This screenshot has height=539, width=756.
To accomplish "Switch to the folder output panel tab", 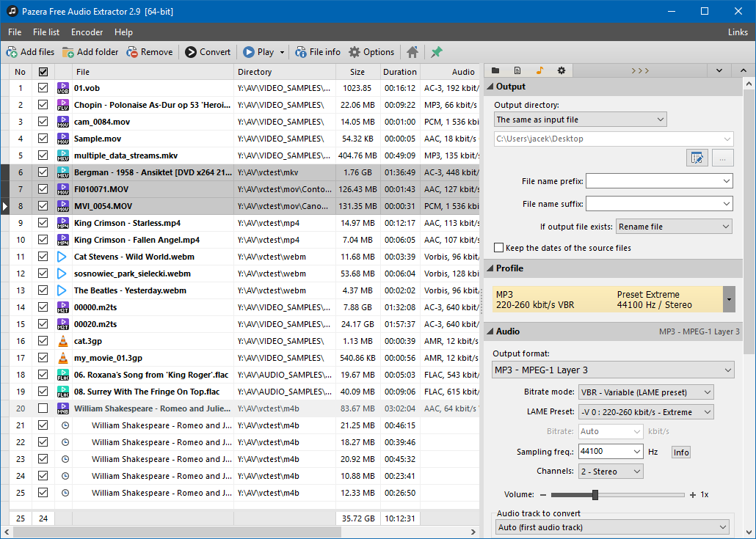I will 495,71.
